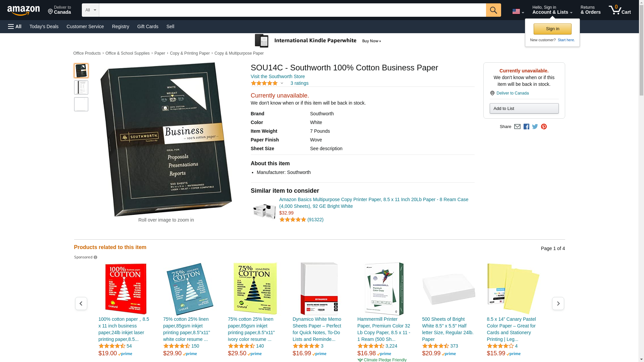Expand the All search category dropdown
This screenshot has height=362, width=644.
[91, 10]
